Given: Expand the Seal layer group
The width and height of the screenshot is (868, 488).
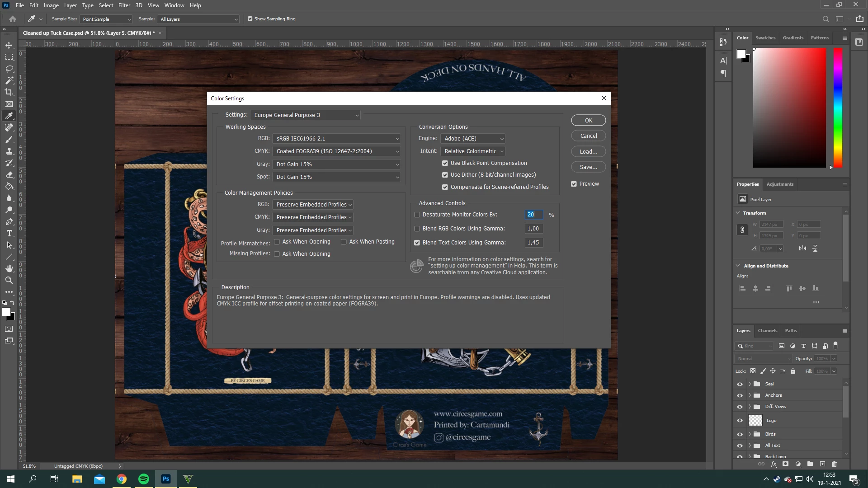Looking at the screenshot, I should point(750,384).
